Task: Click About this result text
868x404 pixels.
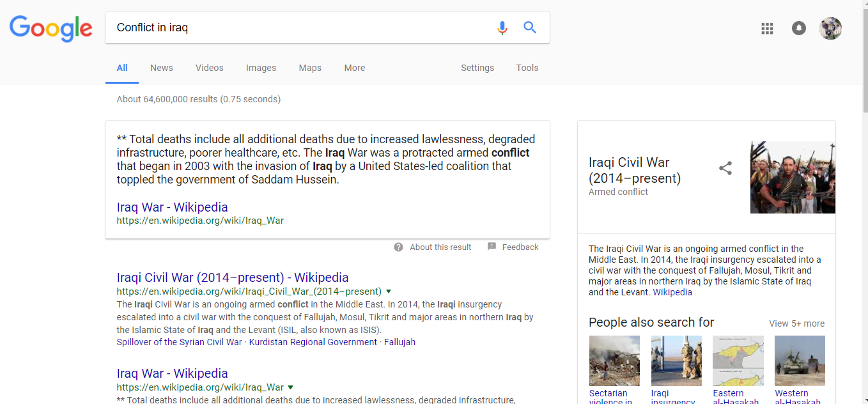Action: tap(440, 247)
